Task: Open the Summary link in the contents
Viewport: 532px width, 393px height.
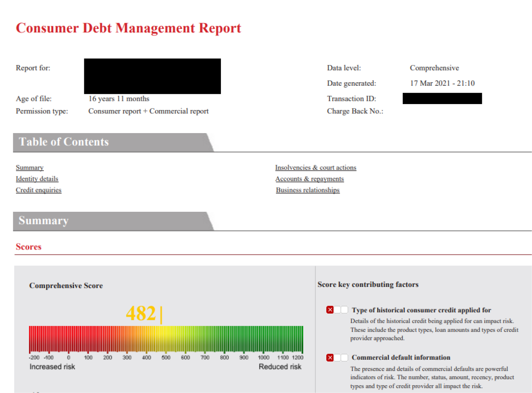Action: coord(29,168)
